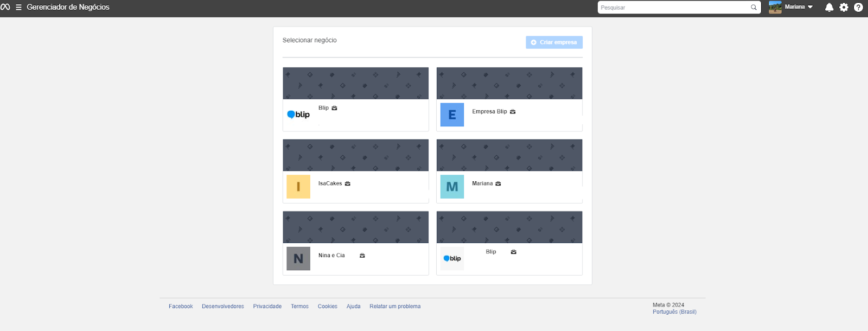Screen dimensions: 868x331
Task: Change language via Português (Brasil) link
Action: (674, 312)
